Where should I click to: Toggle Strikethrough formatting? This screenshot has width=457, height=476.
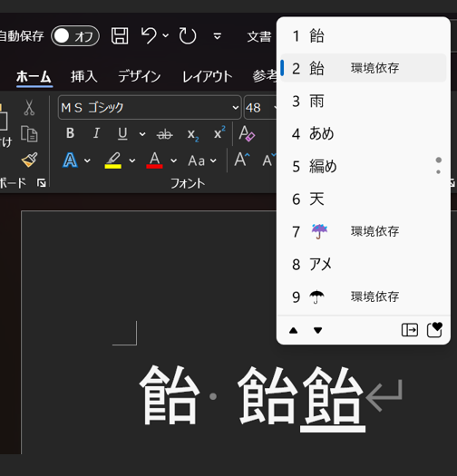point(165,134)
